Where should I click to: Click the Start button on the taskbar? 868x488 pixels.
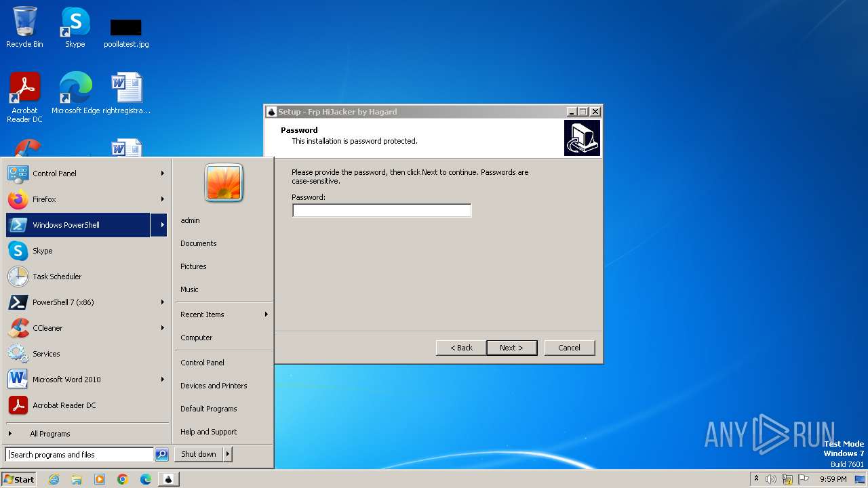(x=19, y=479)
